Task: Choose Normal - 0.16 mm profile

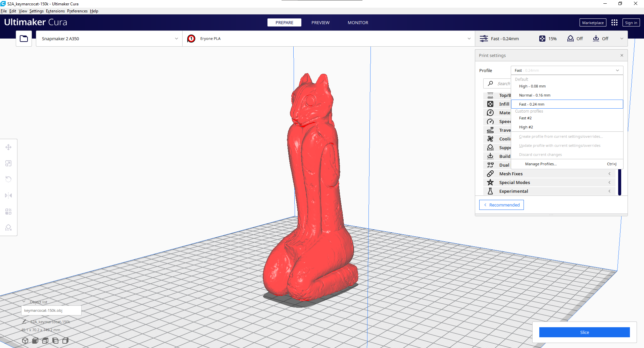Action: click(567, 95)
